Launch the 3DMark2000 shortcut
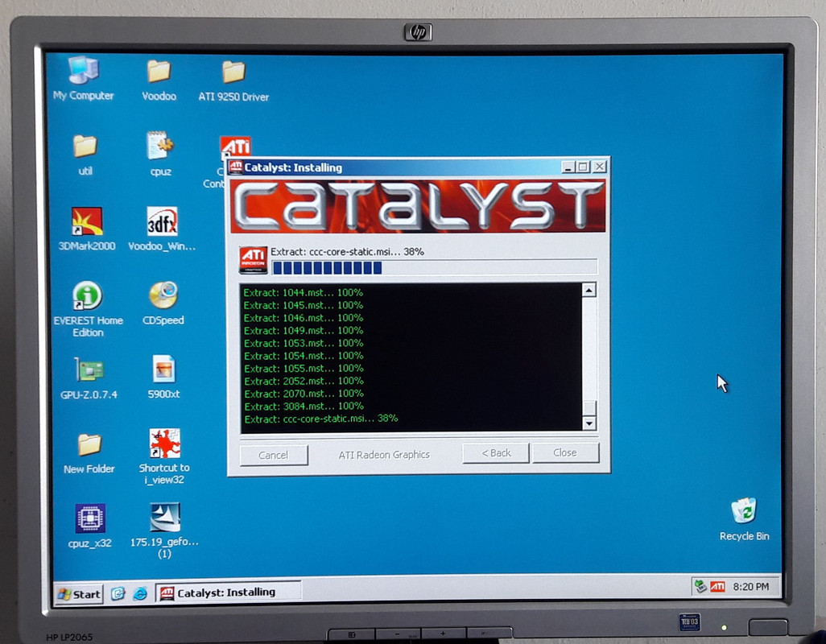Viewport: 826px width, 644px height. click(x=87, y=221)
